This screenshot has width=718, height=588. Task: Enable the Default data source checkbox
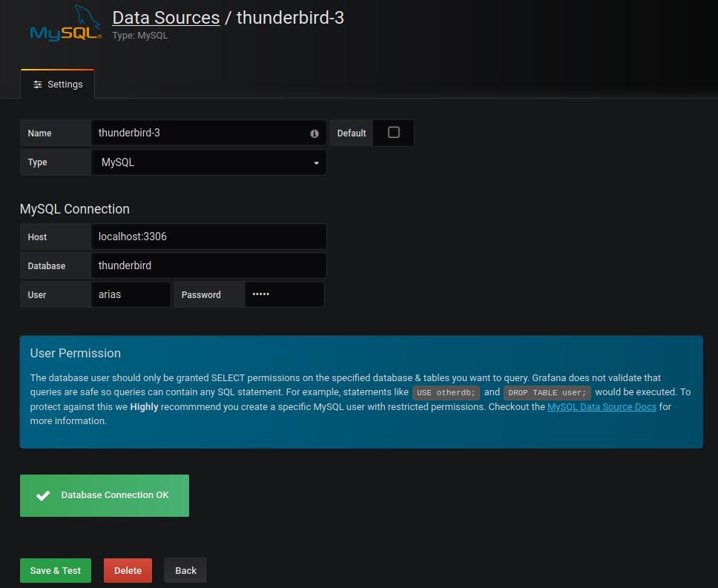394,133
